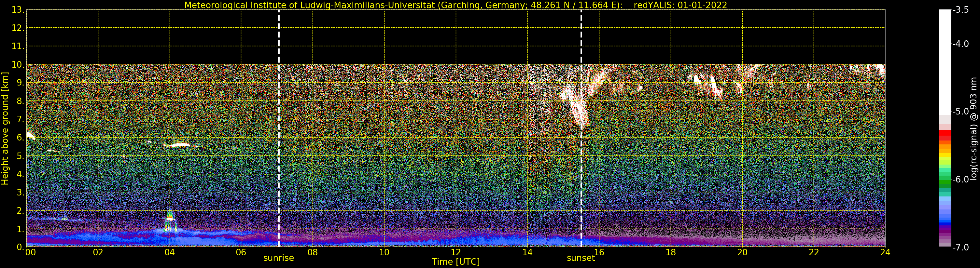The height and width of the screenshot is (268, 980).
Task: Click the '12' time axis tick label
Action: coord(456,252)
